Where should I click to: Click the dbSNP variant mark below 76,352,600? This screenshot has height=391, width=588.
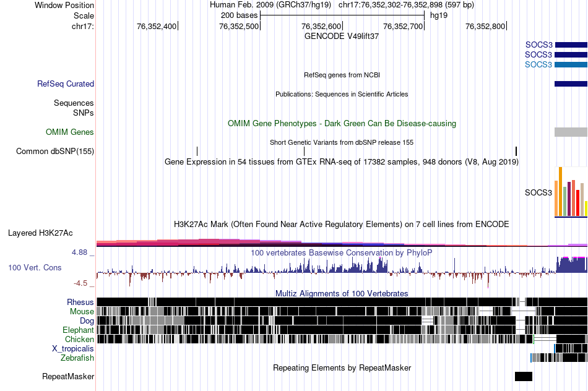pyautogui.click(x=304, y=152)
